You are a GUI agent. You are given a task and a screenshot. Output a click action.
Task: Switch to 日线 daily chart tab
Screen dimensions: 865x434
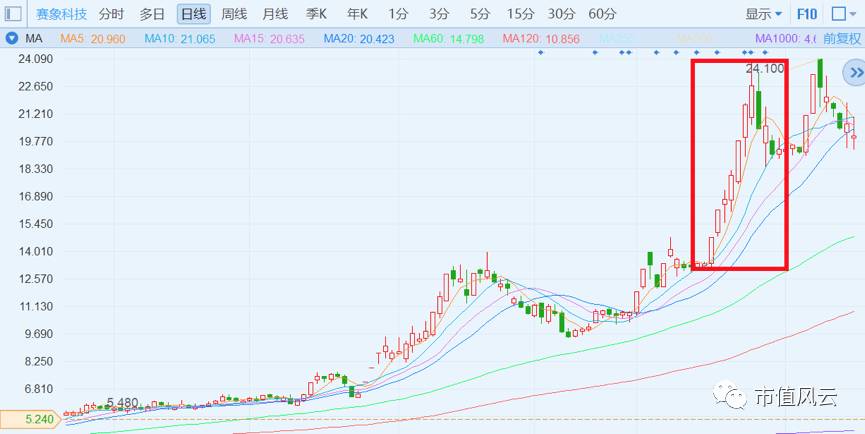[194, 14]
